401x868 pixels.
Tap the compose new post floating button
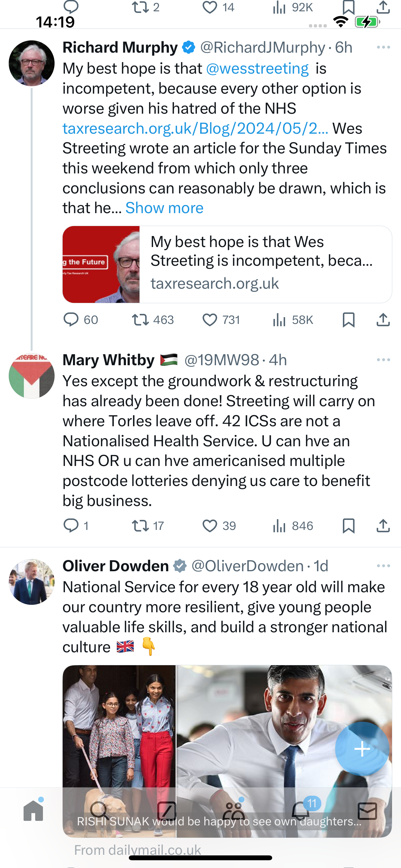pyautogui.click(x=362, y=749)
